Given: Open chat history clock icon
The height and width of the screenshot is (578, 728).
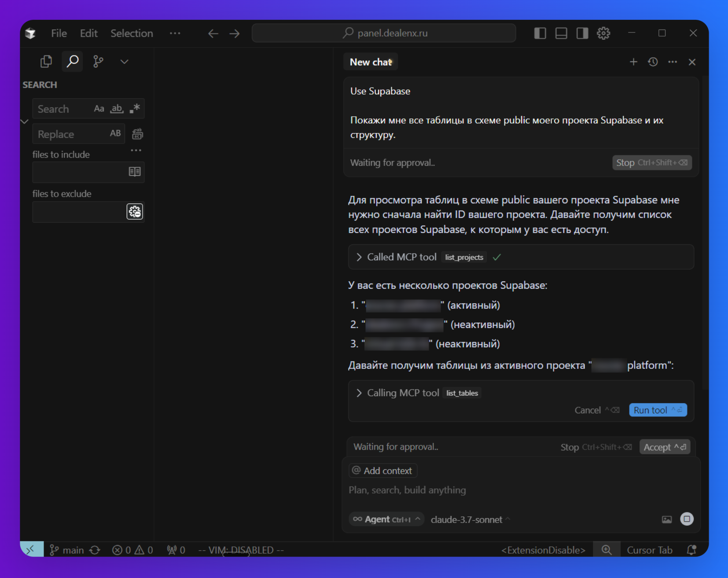Looking at the screenshot, I should 653,62.
